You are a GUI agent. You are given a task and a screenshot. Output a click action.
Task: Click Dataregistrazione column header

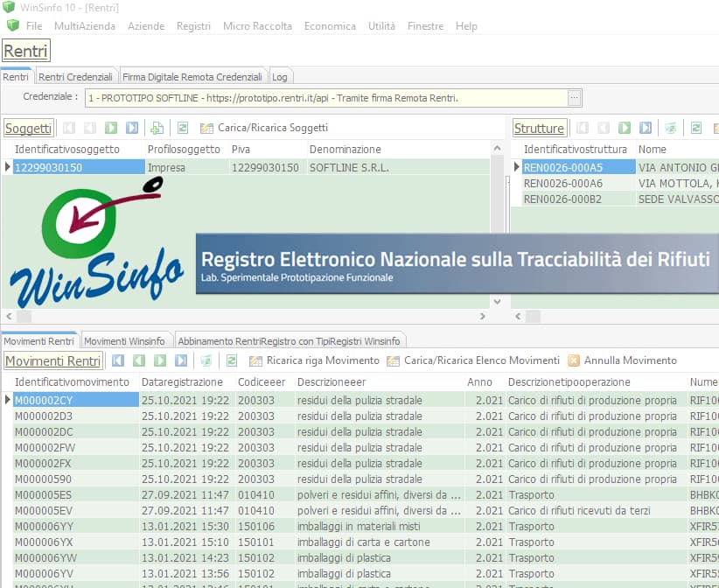[x=182, y=382]
